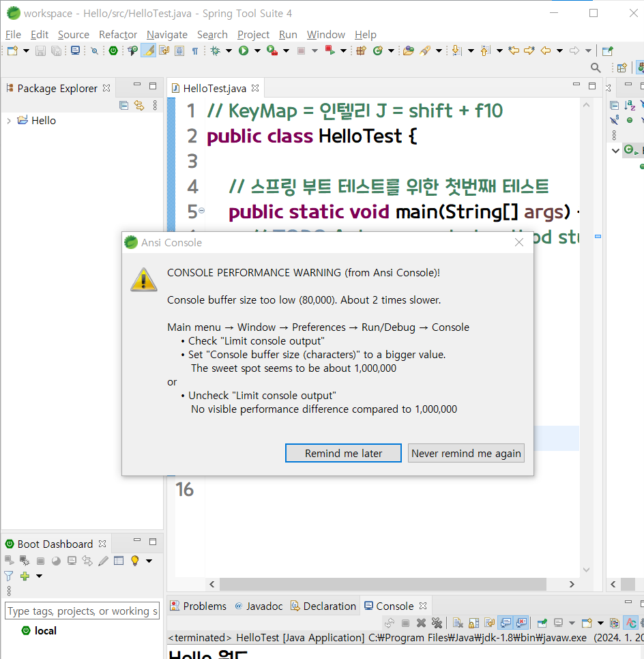
Task: Click the Open Perspective icon
Action: pos(621,68)
